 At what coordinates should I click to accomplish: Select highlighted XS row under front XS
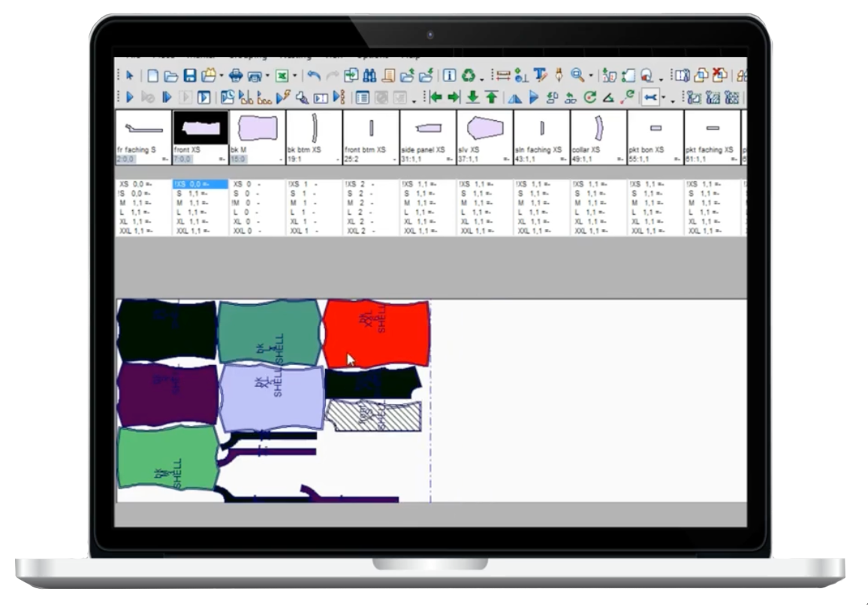(x=199, y=184)
